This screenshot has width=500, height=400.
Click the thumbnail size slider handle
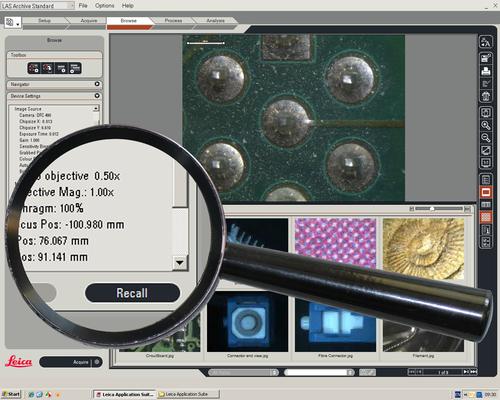432,209
